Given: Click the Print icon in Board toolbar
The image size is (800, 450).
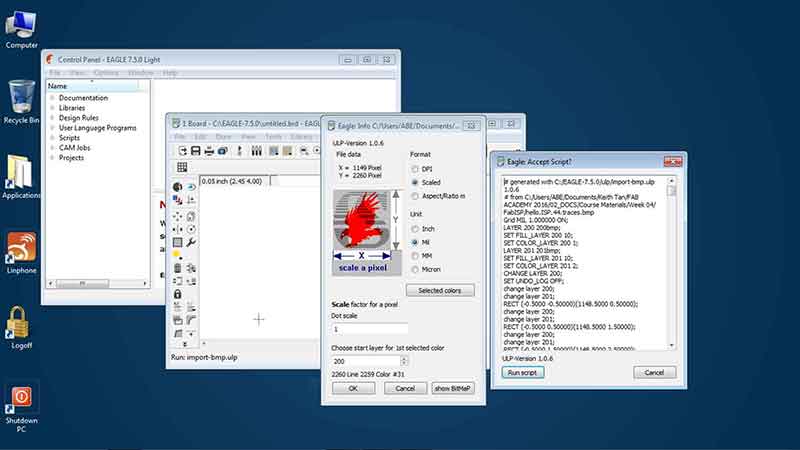Looking at the screenshot, I should pos(209,151).
